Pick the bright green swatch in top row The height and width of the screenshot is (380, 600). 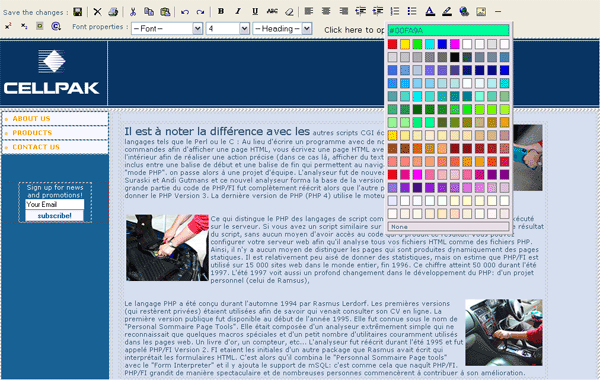(417, 44)
